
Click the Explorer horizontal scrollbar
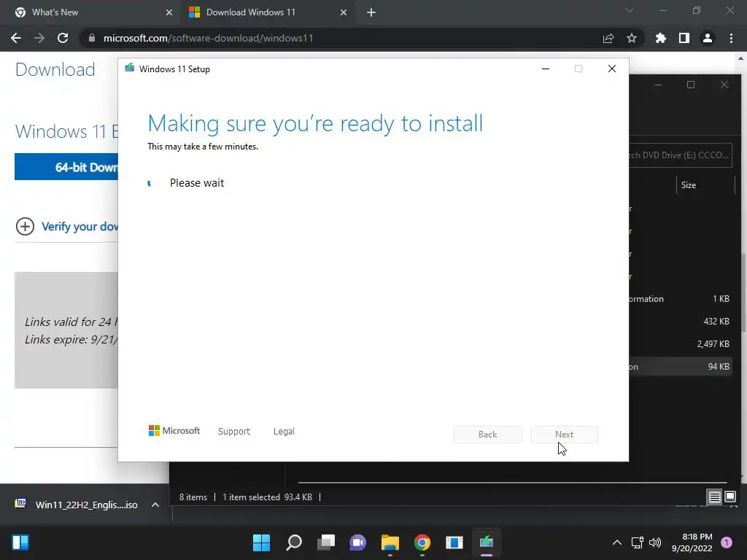tap(513, 483)
